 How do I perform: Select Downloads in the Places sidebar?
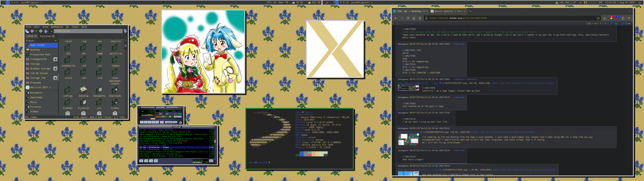(x=42, y=97)
